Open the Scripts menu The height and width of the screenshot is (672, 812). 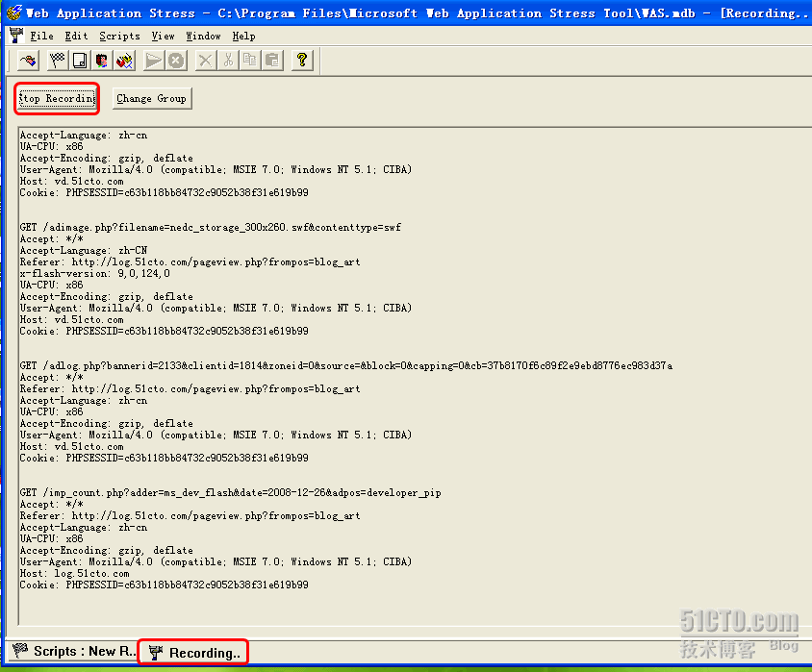tap(119, 37)
